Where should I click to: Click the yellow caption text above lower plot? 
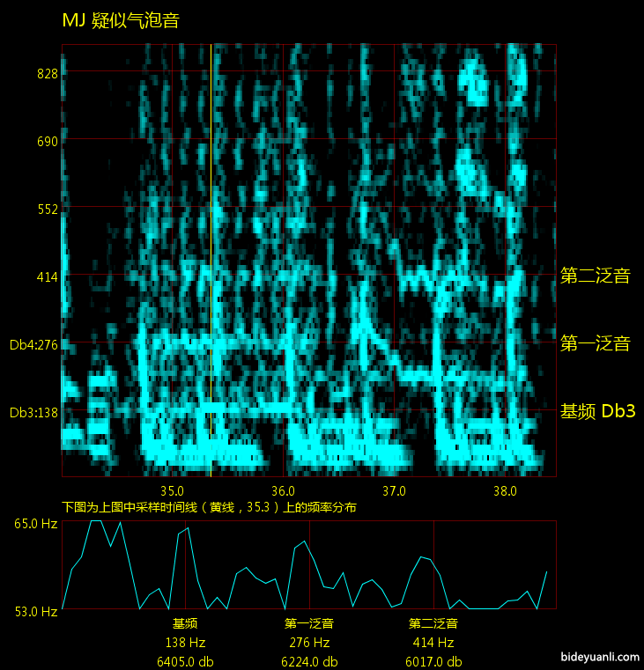click(x=209, y=508)
